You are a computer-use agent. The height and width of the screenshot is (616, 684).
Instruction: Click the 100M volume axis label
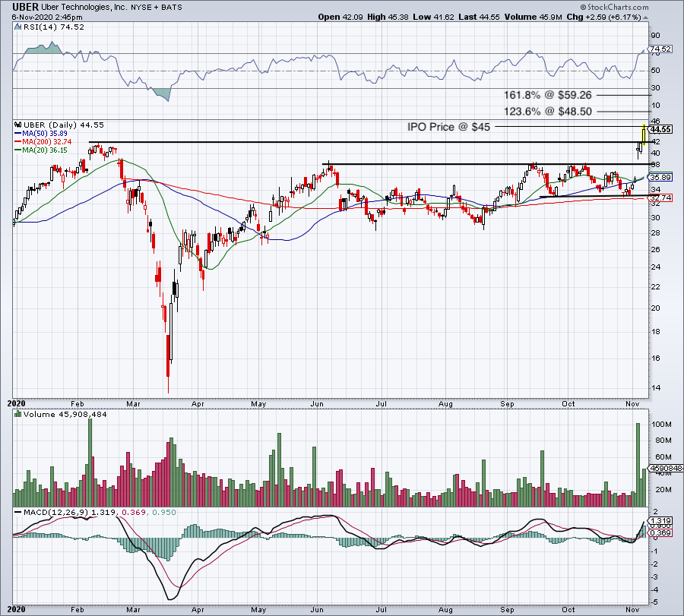(x=660, y=424)
